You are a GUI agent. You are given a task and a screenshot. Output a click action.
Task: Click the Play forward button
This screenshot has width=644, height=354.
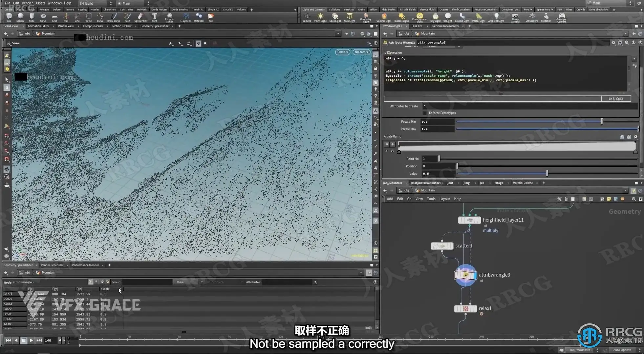click(31, 340)
